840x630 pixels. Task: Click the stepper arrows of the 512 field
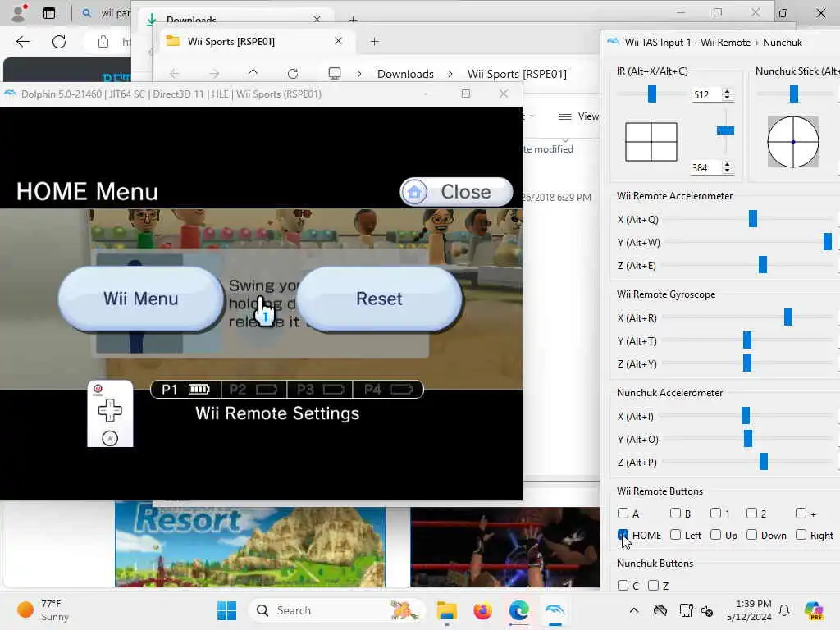(x=727, y=95)
